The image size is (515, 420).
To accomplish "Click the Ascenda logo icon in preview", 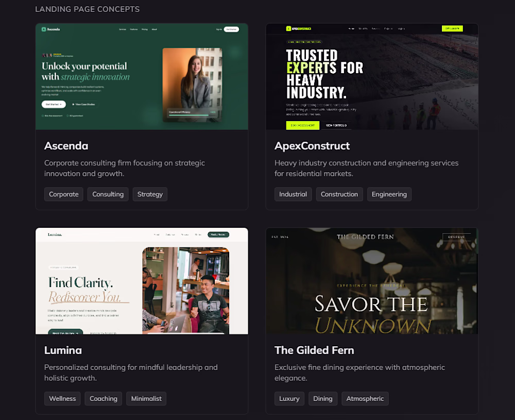I will coord(44,29).
